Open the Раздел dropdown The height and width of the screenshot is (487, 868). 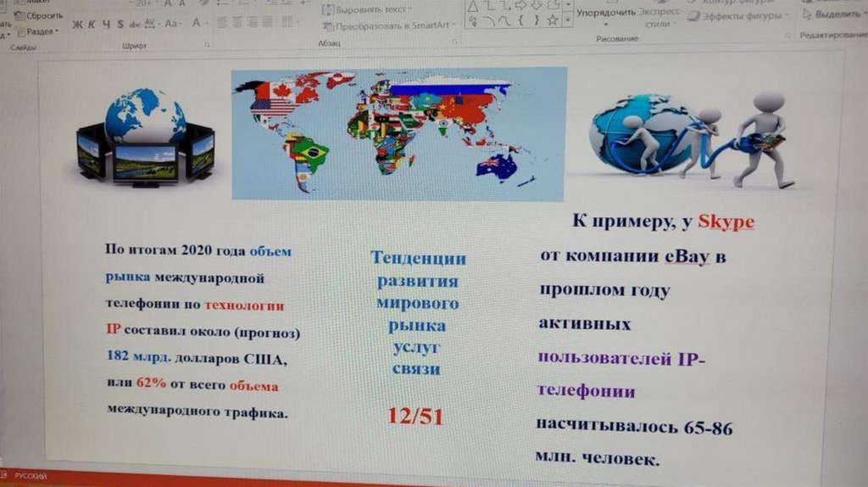pos(37,32)
